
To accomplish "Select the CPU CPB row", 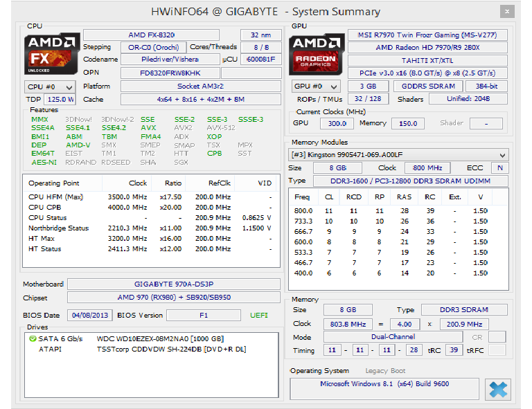I will [x=151, y=207].
